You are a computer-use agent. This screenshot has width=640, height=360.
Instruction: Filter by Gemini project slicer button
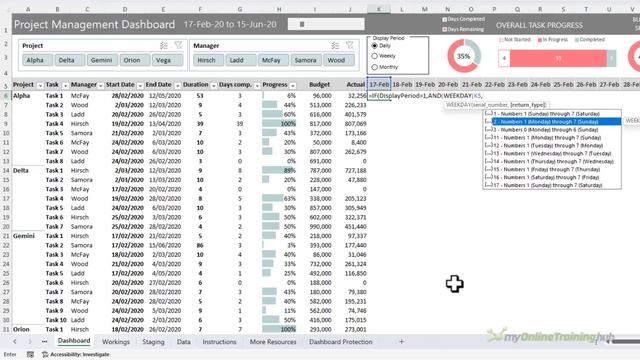[101, 60]
